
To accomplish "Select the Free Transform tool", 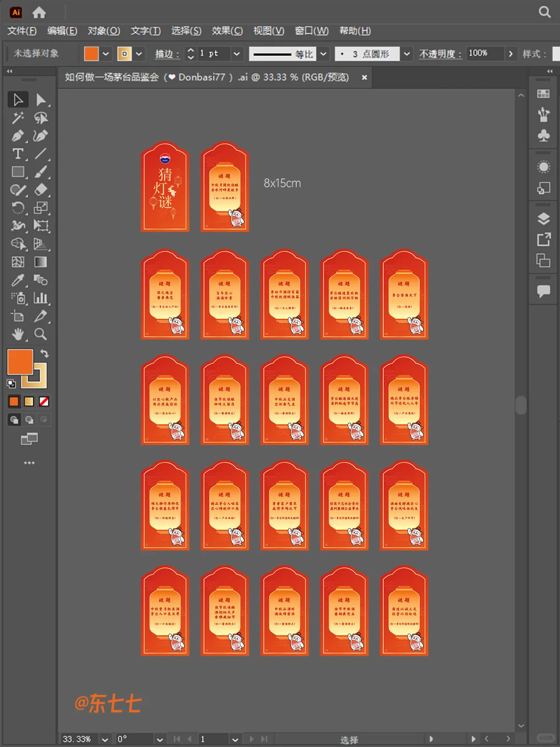I will tap(41, 226).
